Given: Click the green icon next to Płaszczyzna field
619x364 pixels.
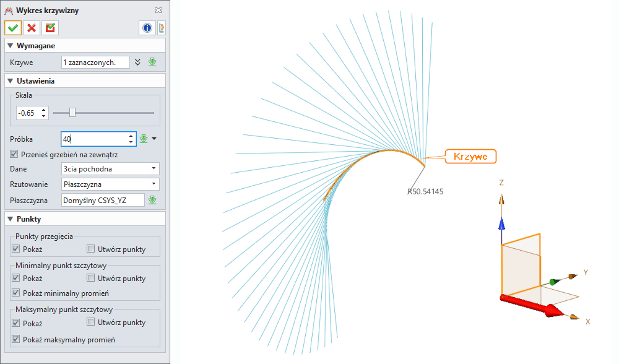Looking at the screenshot, I should pos(152,199).
